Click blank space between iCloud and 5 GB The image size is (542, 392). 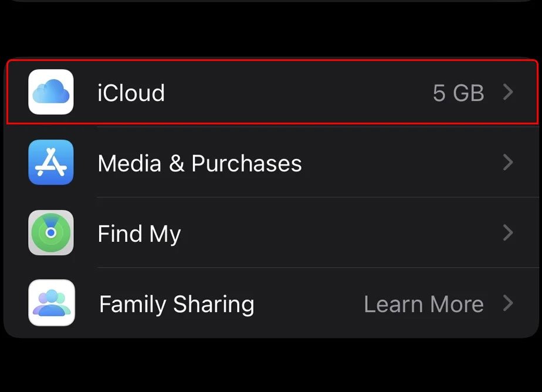coord(293,93)
